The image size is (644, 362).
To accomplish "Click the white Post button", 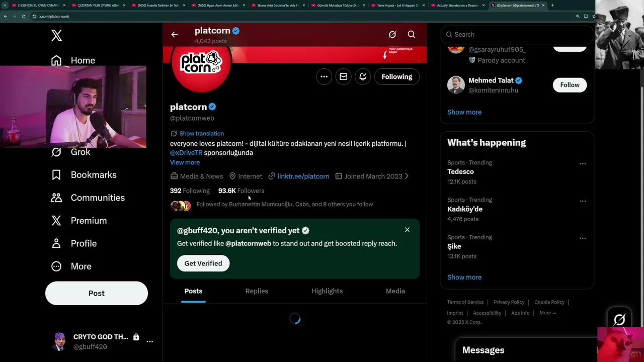I will tap(97, 293).
